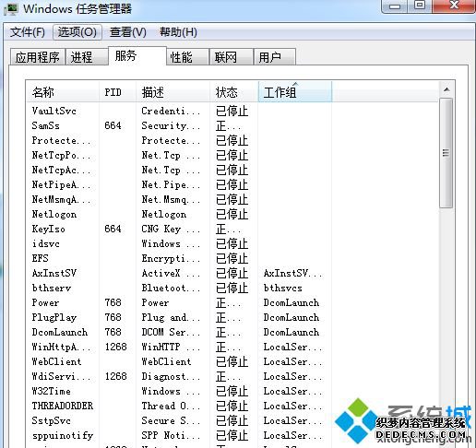Click the scrollbar up arrow
Image resolution: width=476 pixels, height=448 pixels.
coord(446,89)
